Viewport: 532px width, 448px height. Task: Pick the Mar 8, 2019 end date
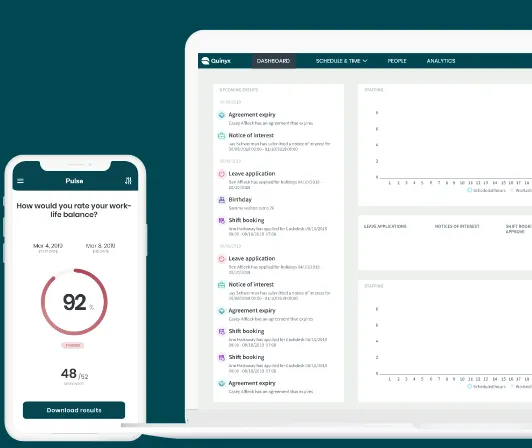100,247
